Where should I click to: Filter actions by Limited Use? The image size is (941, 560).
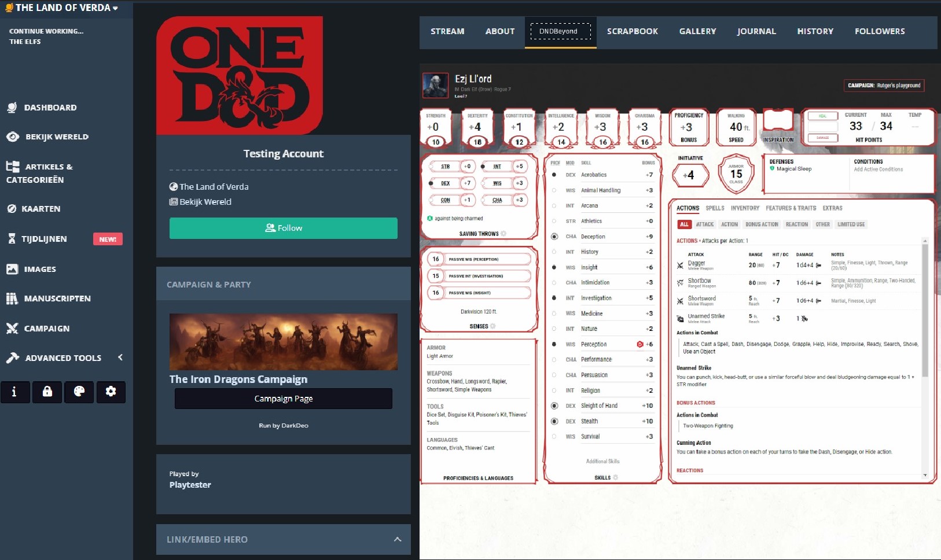(851, 224)
